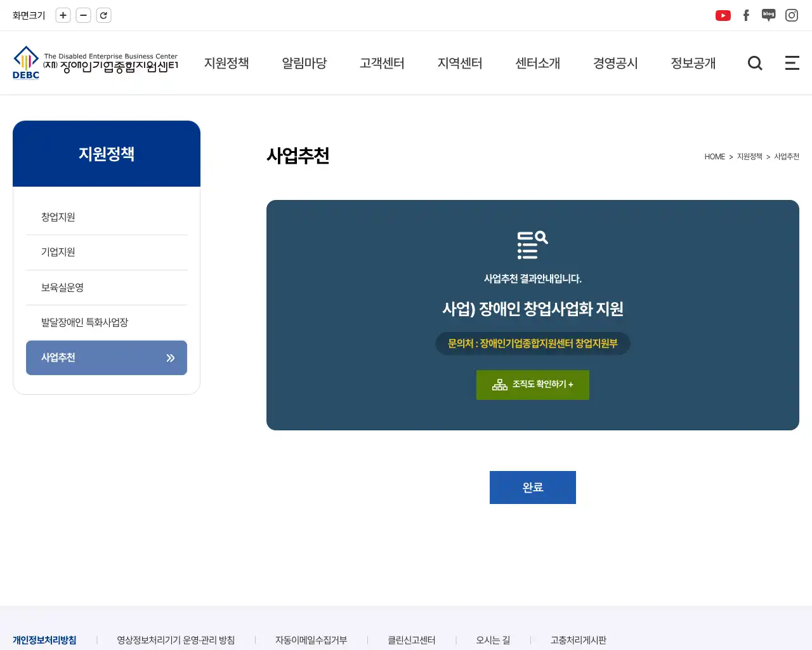The image size is (812, 650).
Task: Open the 클린신고센터 footer link
Action: coord(412,640)
